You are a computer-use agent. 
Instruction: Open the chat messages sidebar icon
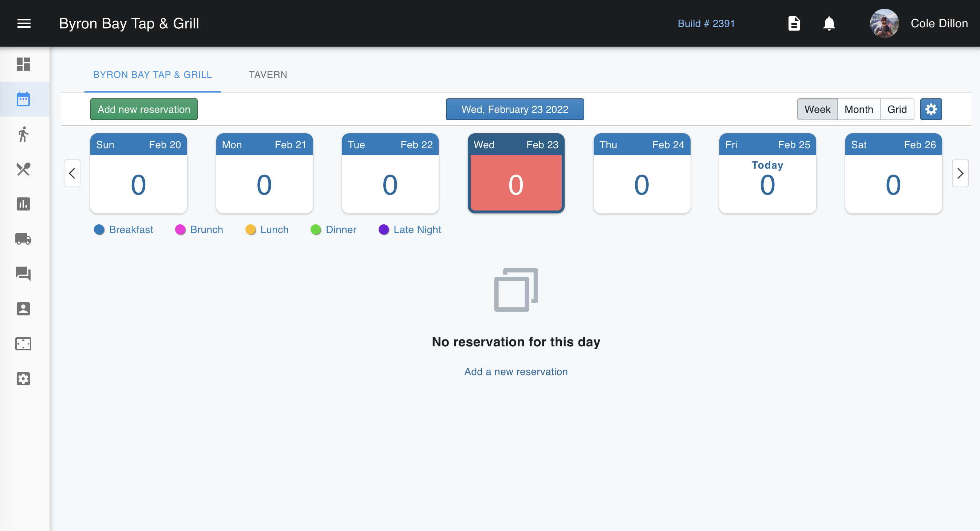(x=23, y=274)
